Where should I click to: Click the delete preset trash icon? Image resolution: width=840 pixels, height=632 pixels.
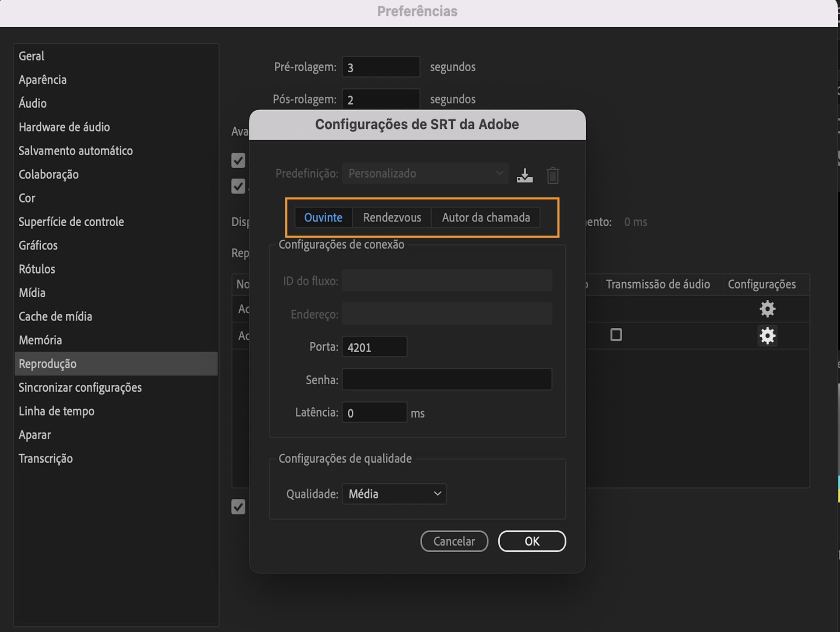pyautogui.click(x=552, y=175)
